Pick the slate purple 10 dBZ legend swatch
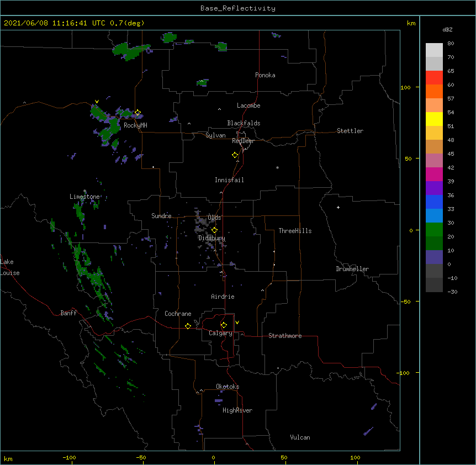Image resolution: width=476 pixels, height=465 pixels. point(434,257)
